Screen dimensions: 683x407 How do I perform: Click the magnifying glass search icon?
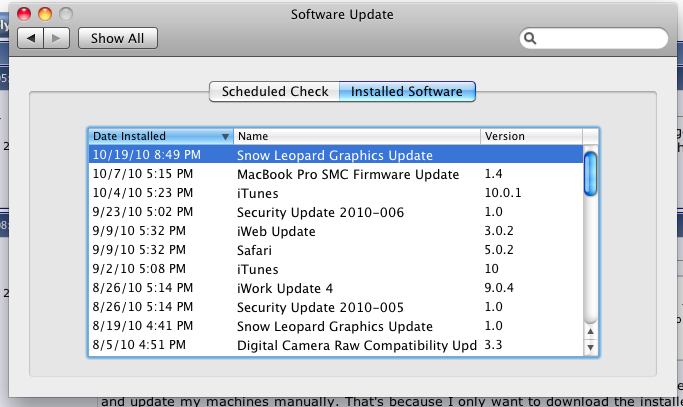pyautogui.click(x=530, y=38)
